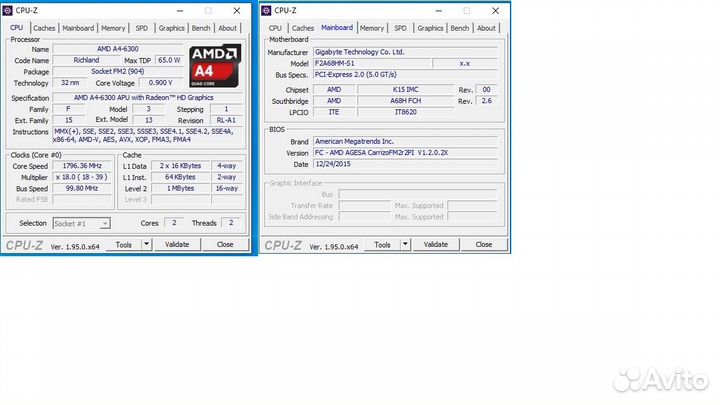The width and height of the screenshot is (720, 405).
Task: Click the 1796.36 MHz core speed value
Action: [x=82, y=166]
